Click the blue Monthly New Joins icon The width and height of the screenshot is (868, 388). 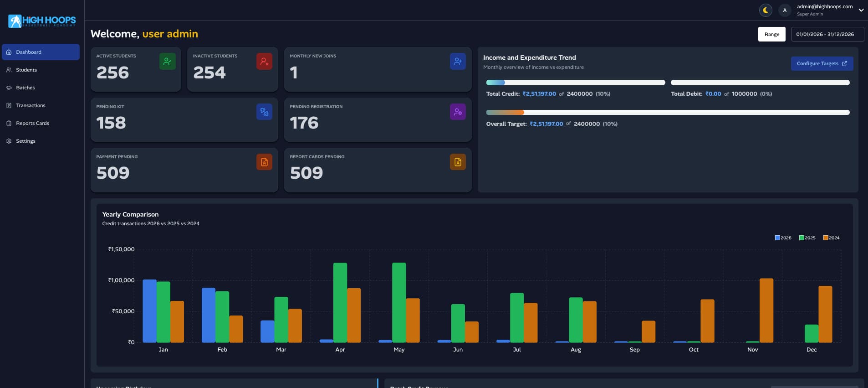tap(458, 61)
